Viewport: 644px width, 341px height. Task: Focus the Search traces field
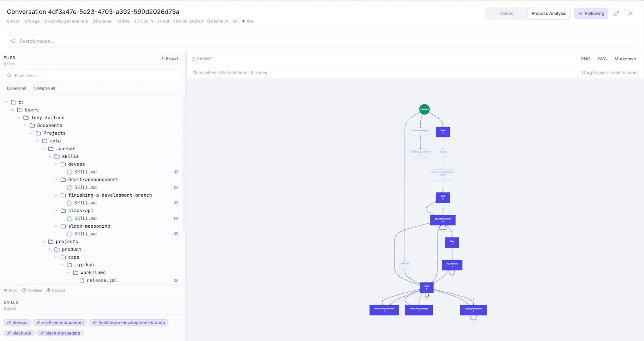coord(321,41)
